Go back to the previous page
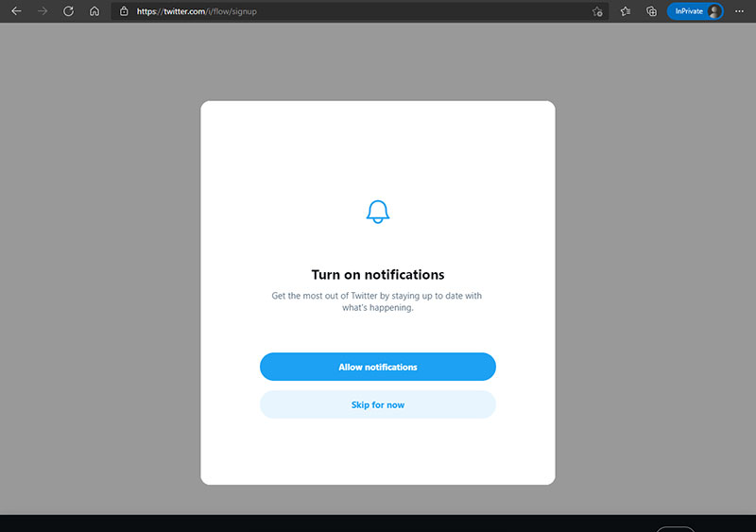Viewport: 756px width, 532px height. (16, 11)
